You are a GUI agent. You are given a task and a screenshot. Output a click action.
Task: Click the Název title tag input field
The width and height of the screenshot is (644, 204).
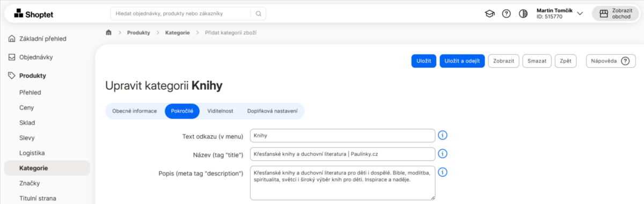(342, 154)
